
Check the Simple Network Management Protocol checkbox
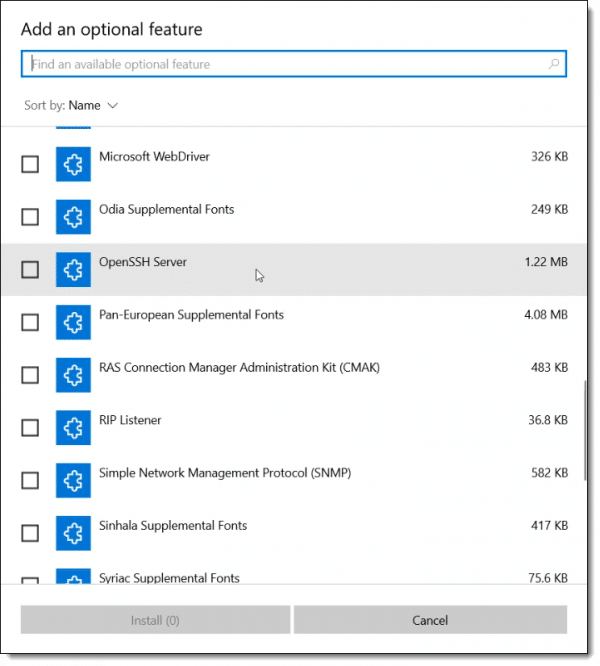click(x=30, y=480)
